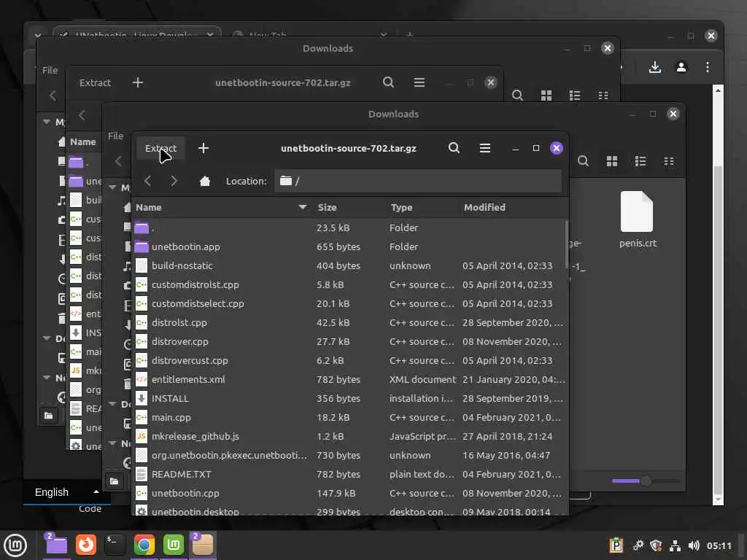
Task: Go back in front Downloads window
Action: point(119,161)
